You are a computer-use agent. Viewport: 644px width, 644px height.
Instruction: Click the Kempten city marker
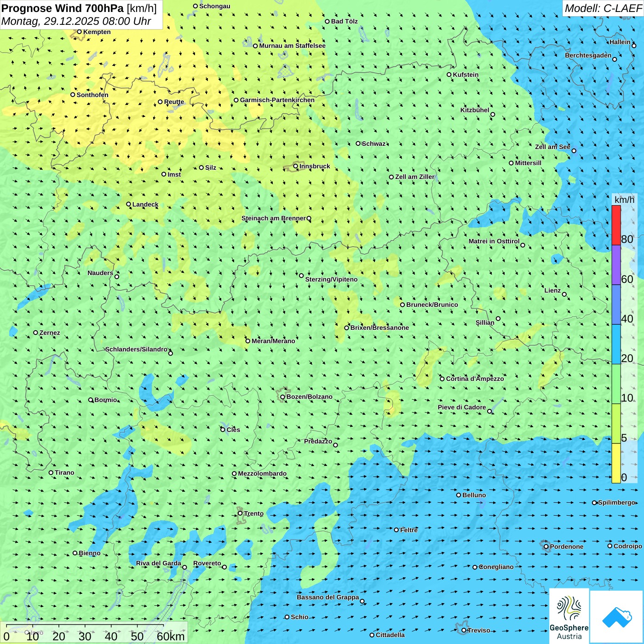coord(79,32)
